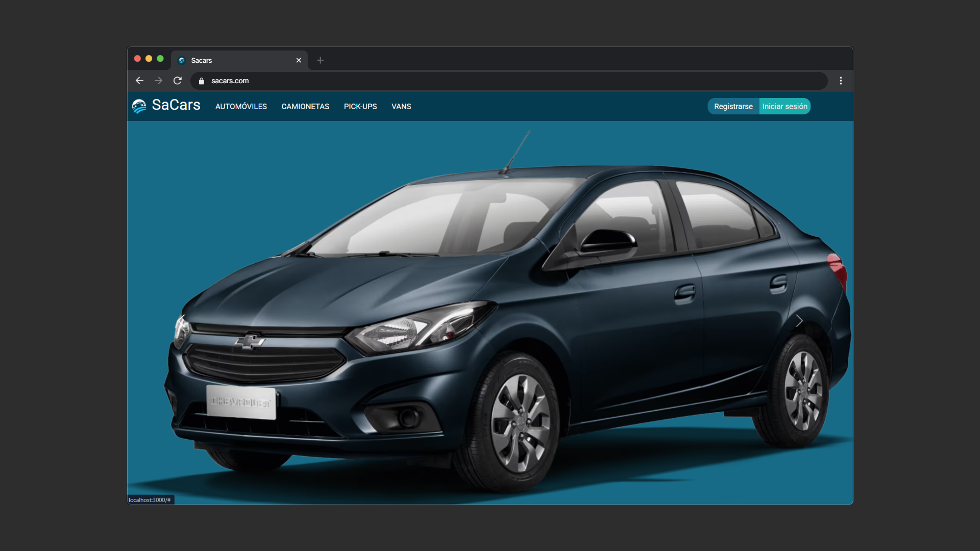Show the previous carousel slide
This screenshot has height=551, width=980.
[x=181, y=321]
